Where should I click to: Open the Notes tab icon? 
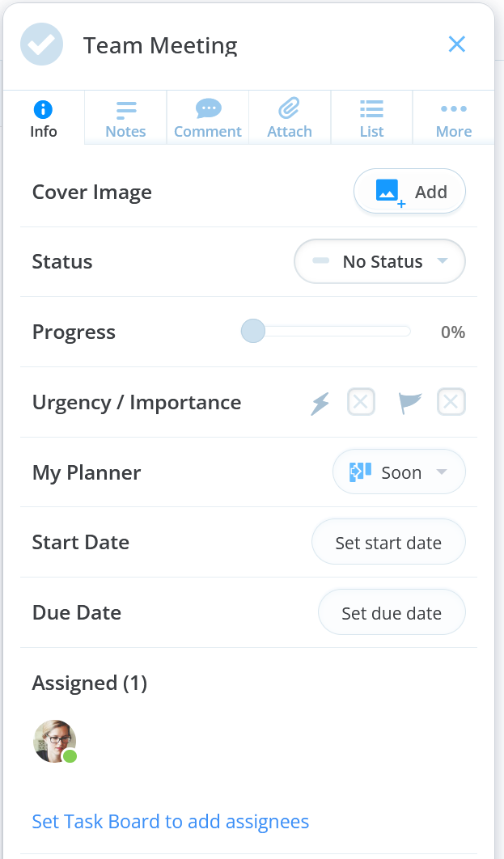pos(125,108)
